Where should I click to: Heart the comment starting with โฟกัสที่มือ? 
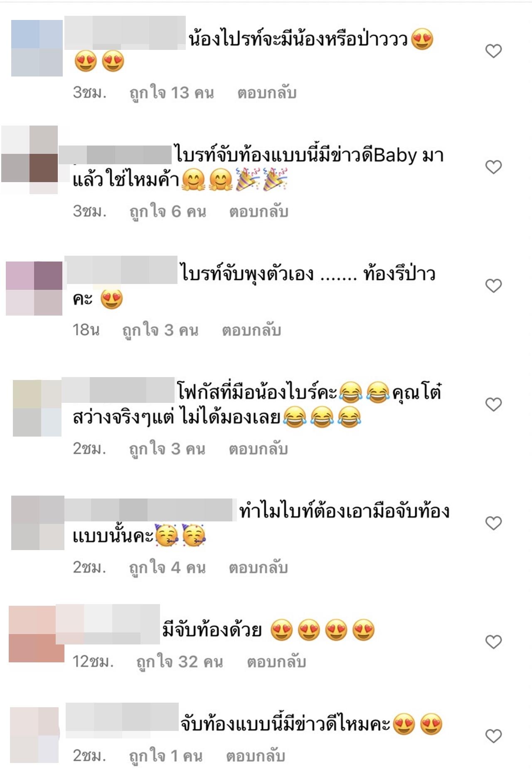pos(493,405)
